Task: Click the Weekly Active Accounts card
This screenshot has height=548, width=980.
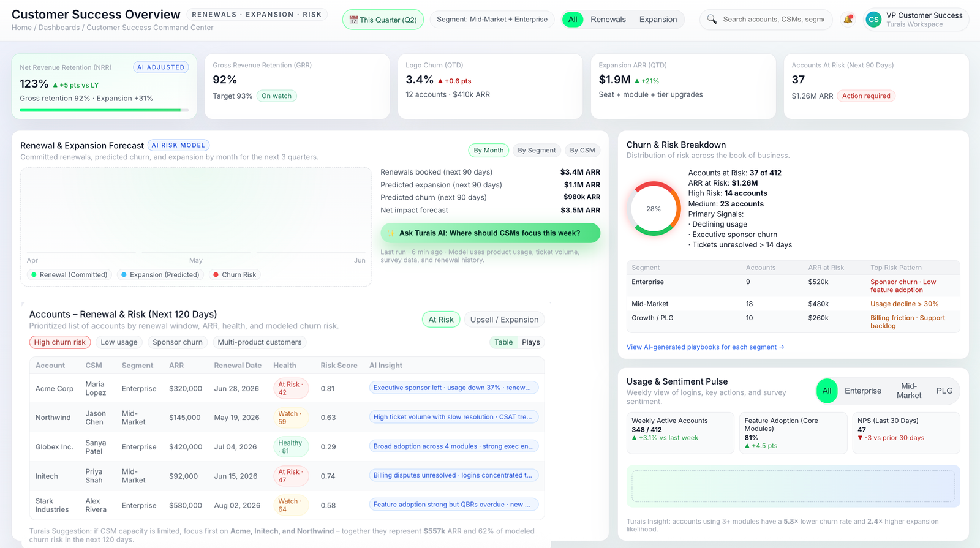Action: 680,433
